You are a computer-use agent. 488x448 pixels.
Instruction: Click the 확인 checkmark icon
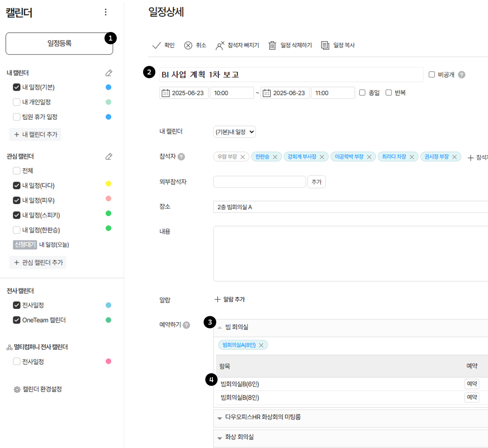(x=156, y=45)
